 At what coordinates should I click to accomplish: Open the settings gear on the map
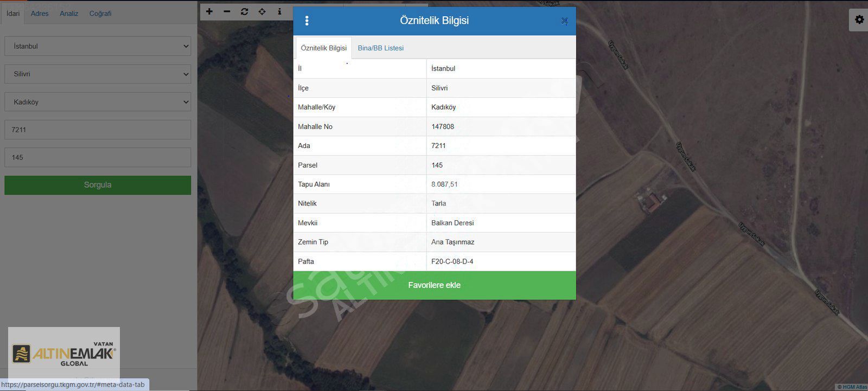tap(859, 20)
